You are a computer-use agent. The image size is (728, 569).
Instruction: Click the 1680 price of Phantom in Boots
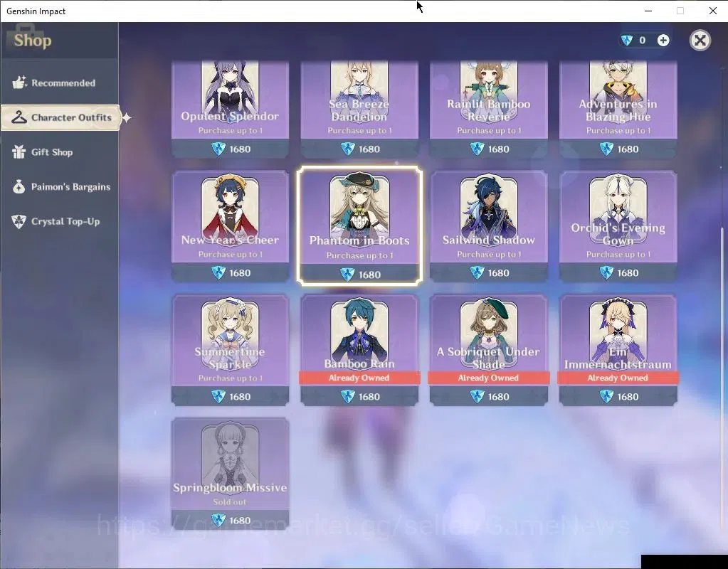[369, 275]
